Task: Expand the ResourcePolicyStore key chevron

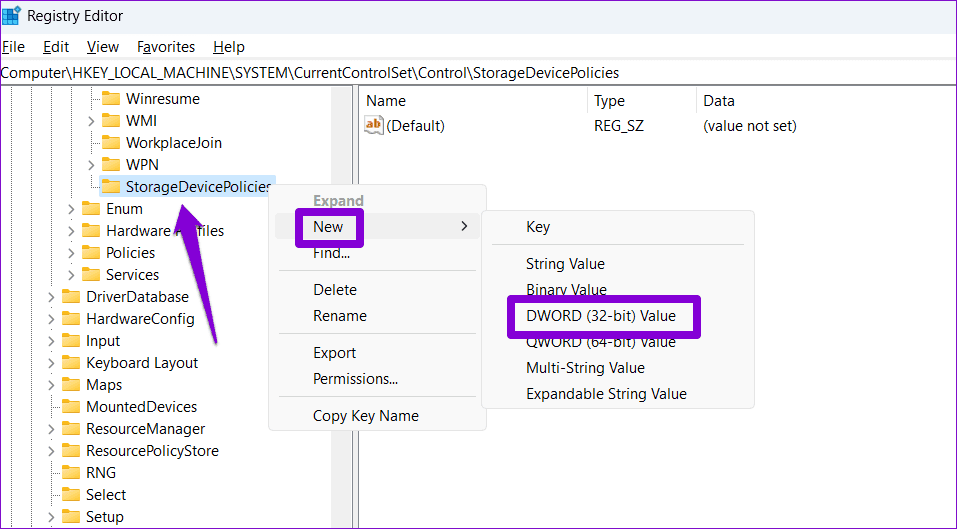Action: coord(52,450)
